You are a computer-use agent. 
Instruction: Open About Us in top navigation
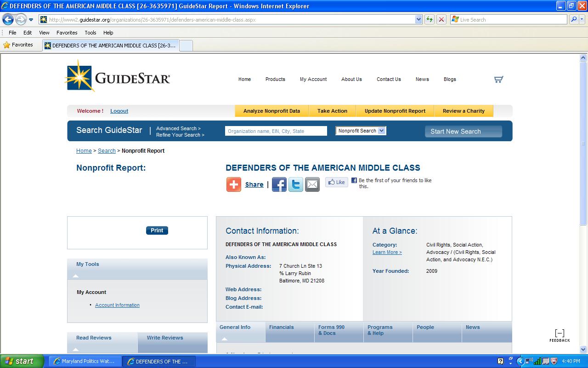coord(351,79)
